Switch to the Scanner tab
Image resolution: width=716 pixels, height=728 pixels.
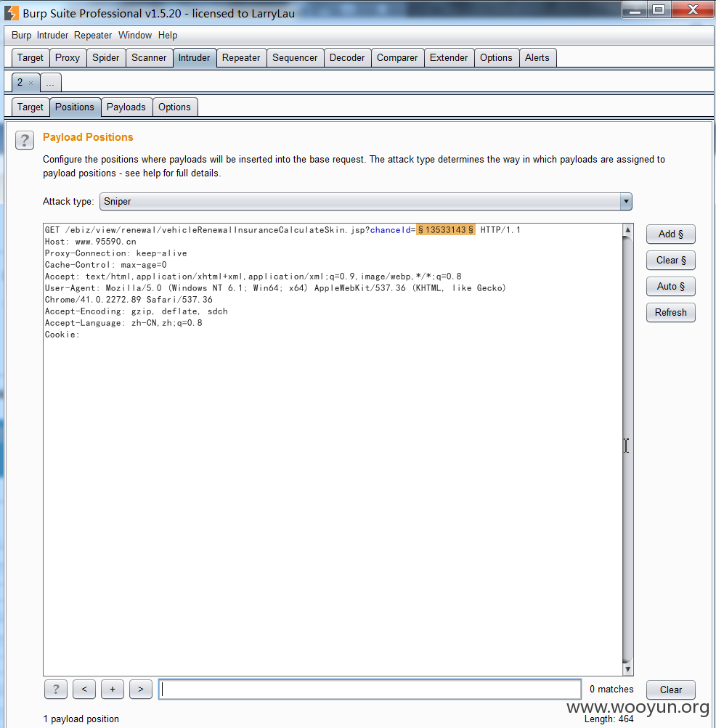[149, 57]
